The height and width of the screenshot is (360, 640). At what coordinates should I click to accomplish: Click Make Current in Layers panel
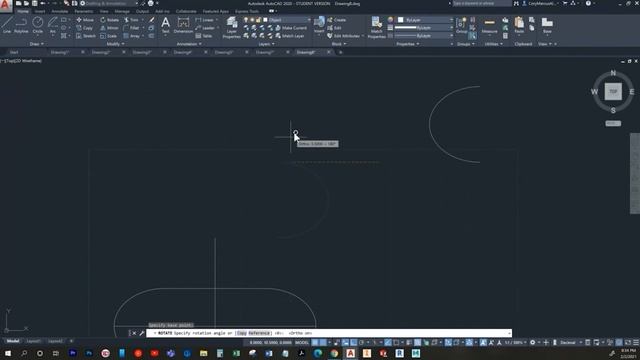291,28
